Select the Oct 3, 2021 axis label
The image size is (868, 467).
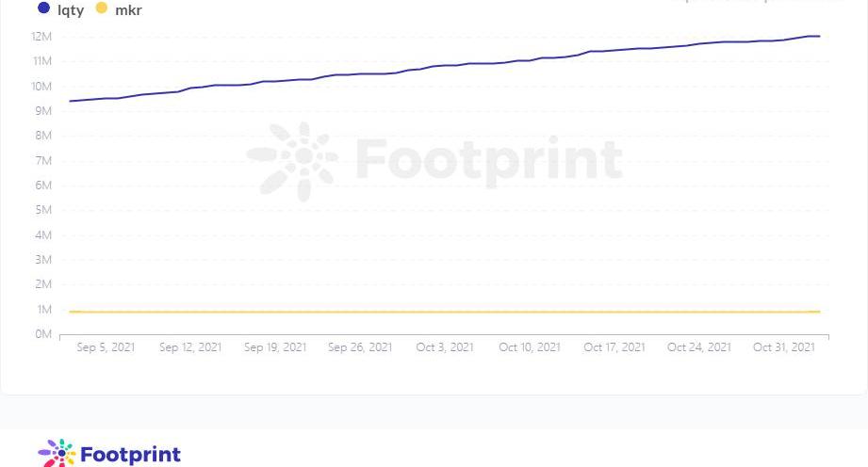click(x=445, y=347)
